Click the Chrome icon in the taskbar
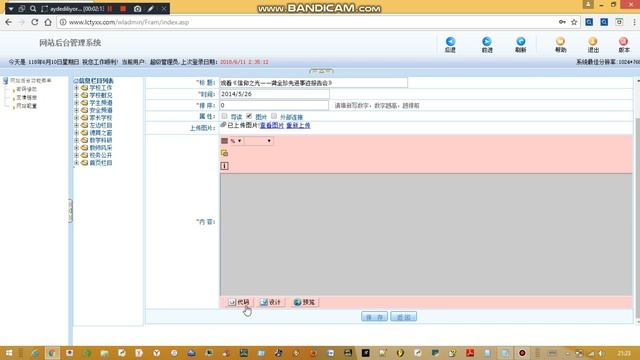 coord(52,353)
